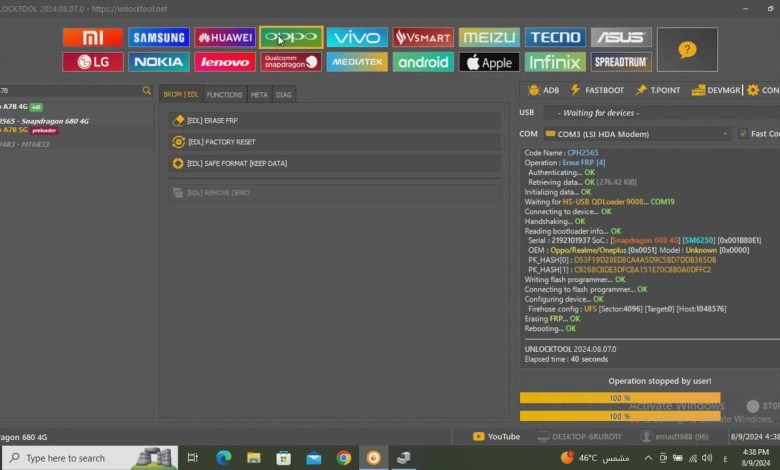This screenshot has height=470, width=780.
Task: Open the YouTube link in status bar
Action: [x=496, y=436]
